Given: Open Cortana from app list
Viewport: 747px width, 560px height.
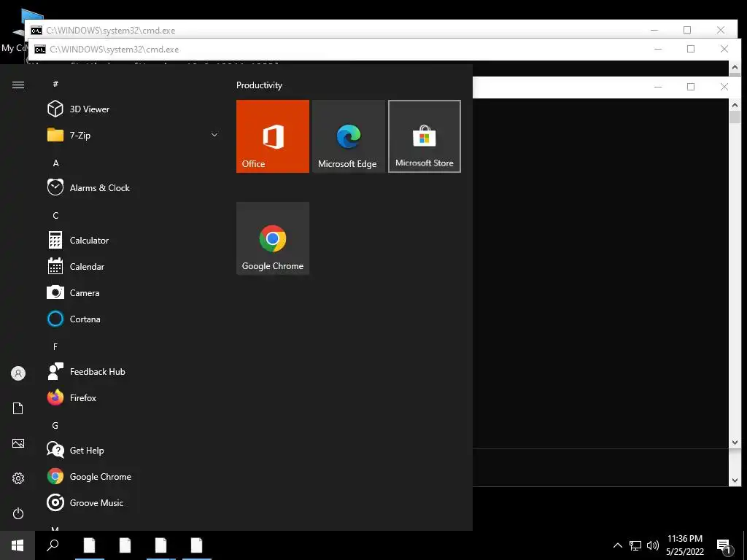Looking at the screenshot, I should click(133, 319).
